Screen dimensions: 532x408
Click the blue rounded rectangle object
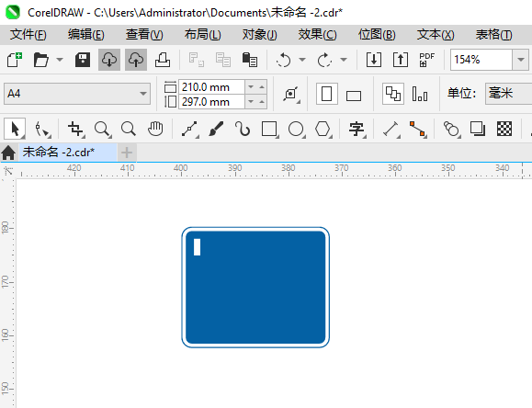255,287
